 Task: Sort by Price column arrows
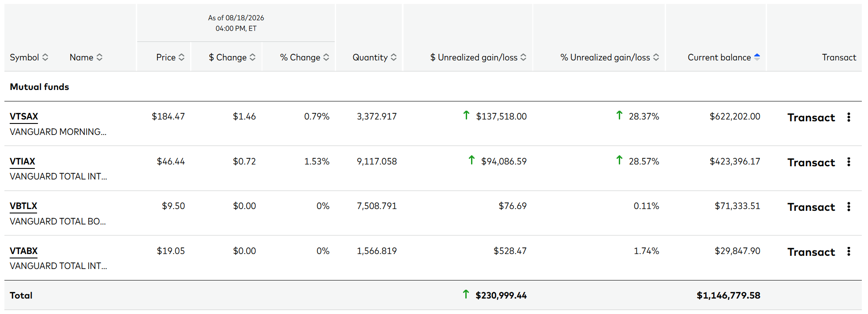click(x=181, y=57)
